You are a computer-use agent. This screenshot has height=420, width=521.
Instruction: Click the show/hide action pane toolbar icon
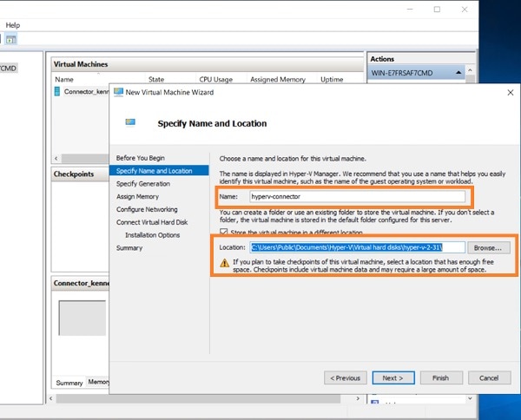click(x=11, y=40)
